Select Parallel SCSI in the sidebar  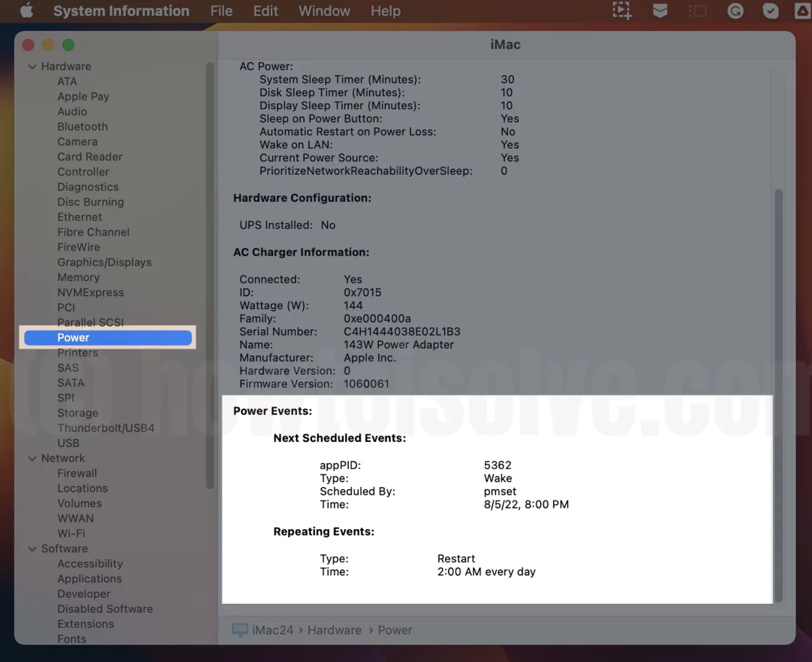pos(90,322)
